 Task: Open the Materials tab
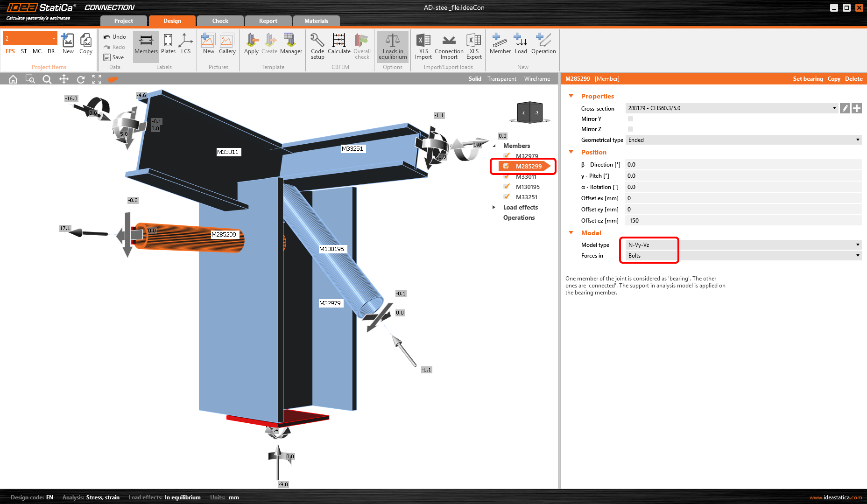[316, 21]
